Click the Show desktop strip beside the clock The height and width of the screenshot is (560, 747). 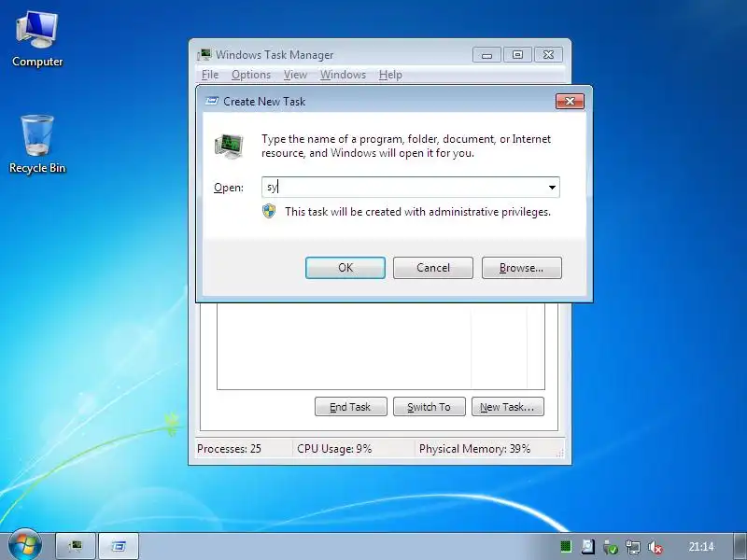[x=740, y=547]
